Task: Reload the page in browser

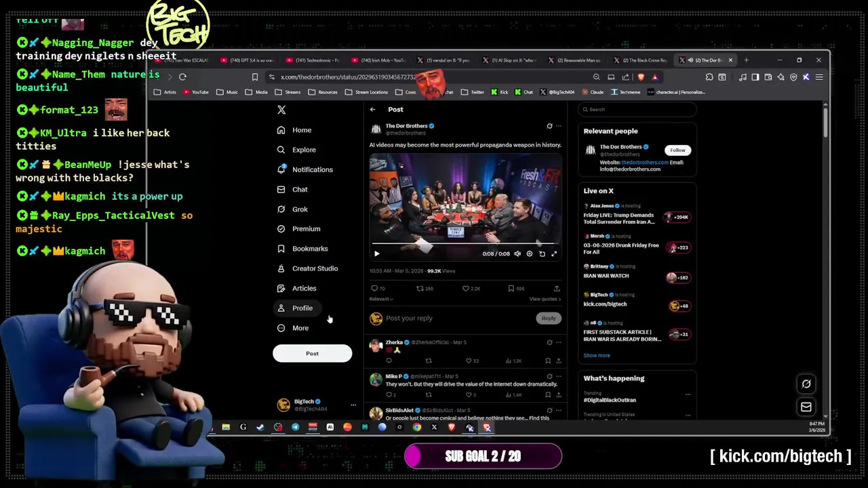Action: coord(182,77)
